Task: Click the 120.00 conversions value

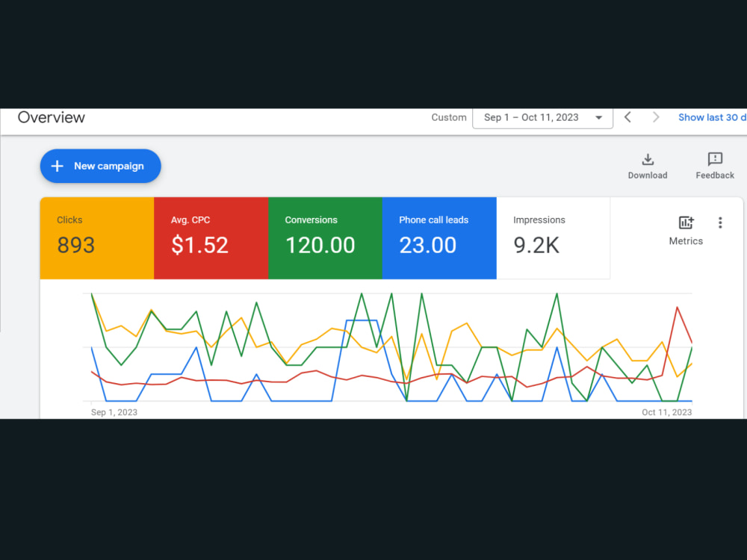Action: point(320,245)
